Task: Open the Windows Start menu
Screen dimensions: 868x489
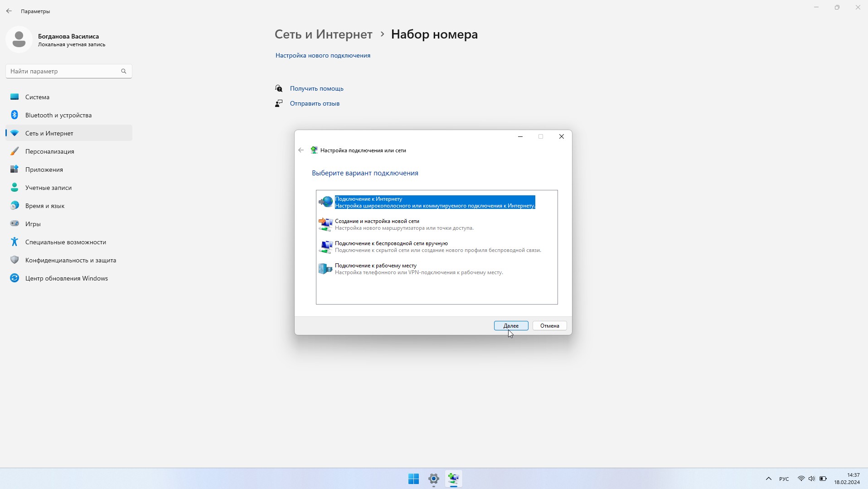Action: point(413,479)
